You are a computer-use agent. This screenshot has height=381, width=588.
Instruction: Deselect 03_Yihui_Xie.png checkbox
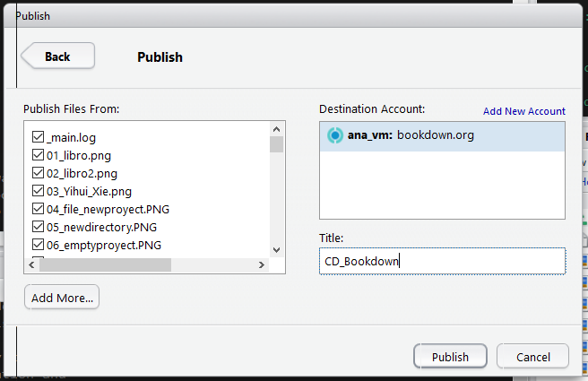[x=39, y=191]
